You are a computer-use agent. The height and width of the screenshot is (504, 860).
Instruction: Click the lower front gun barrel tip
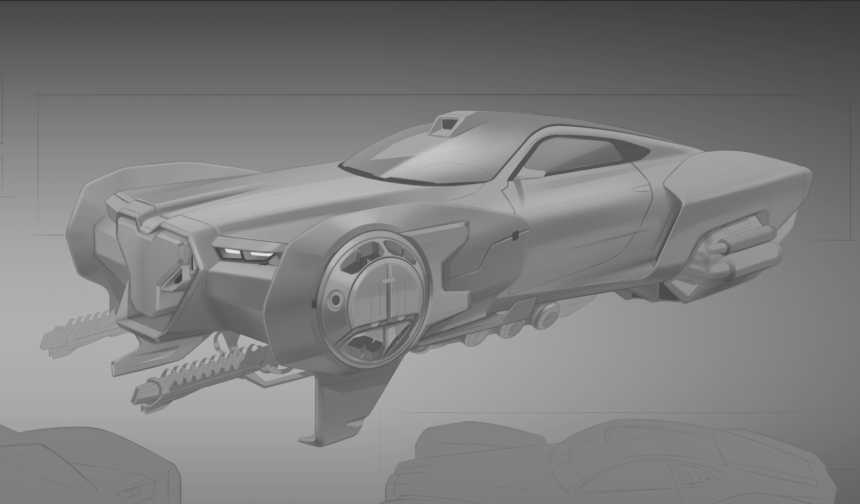pyautogui.click(x=144, y=392)
